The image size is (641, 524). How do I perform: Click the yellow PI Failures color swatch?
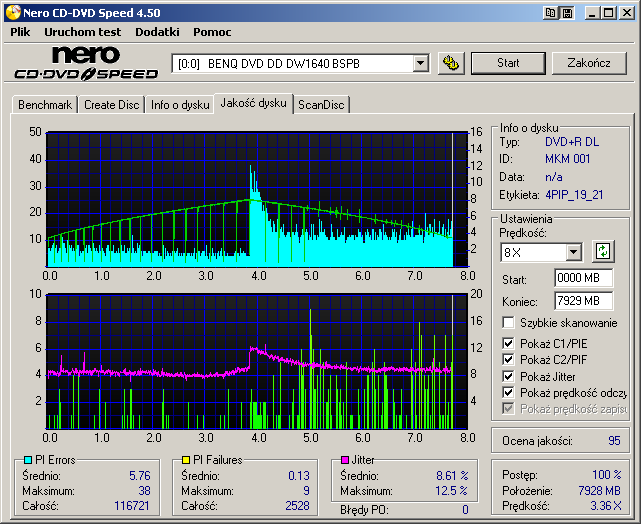pyautogui.click(x=186, y=460)
